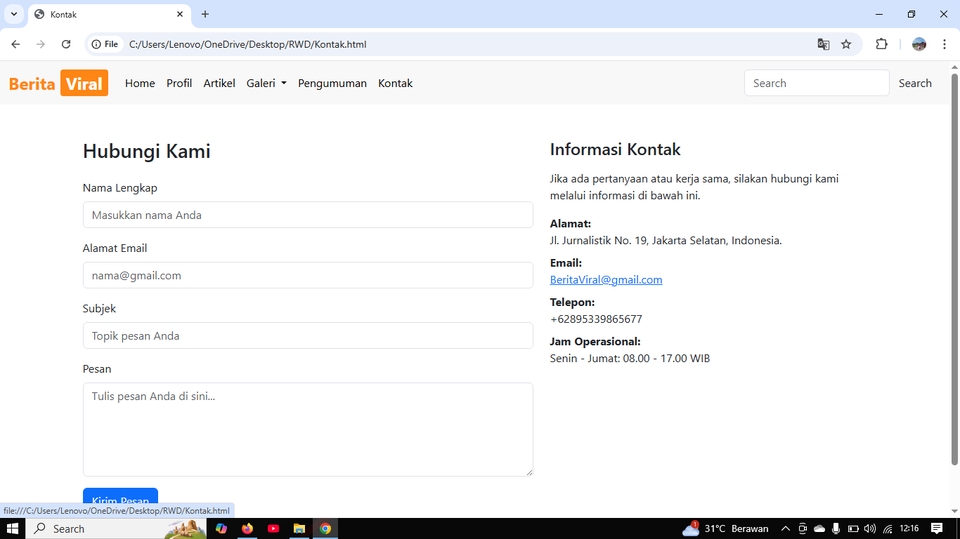Open Firefox from the taskbar
The width and height of the screenshot is (960, 539).
point(247,528)
